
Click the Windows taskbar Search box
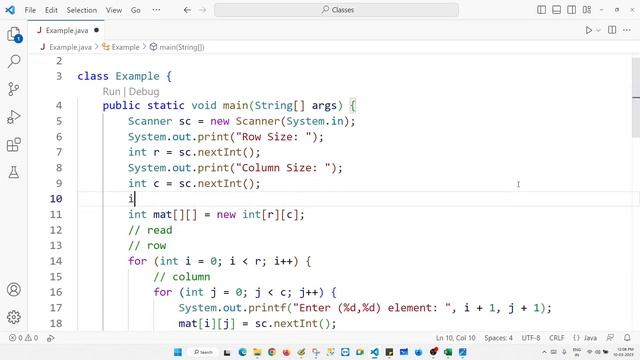203,352
